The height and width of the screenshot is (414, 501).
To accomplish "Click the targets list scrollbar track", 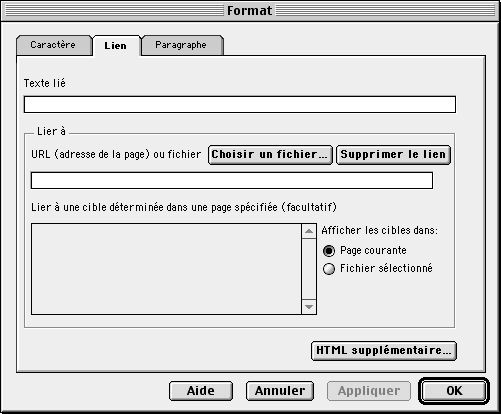I will (309, 269).
